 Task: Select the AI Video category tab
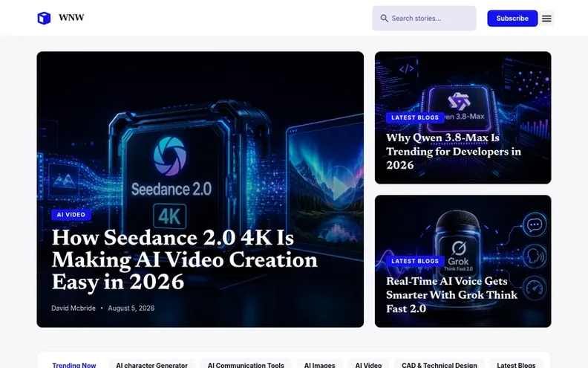click(x=368, y=364)
